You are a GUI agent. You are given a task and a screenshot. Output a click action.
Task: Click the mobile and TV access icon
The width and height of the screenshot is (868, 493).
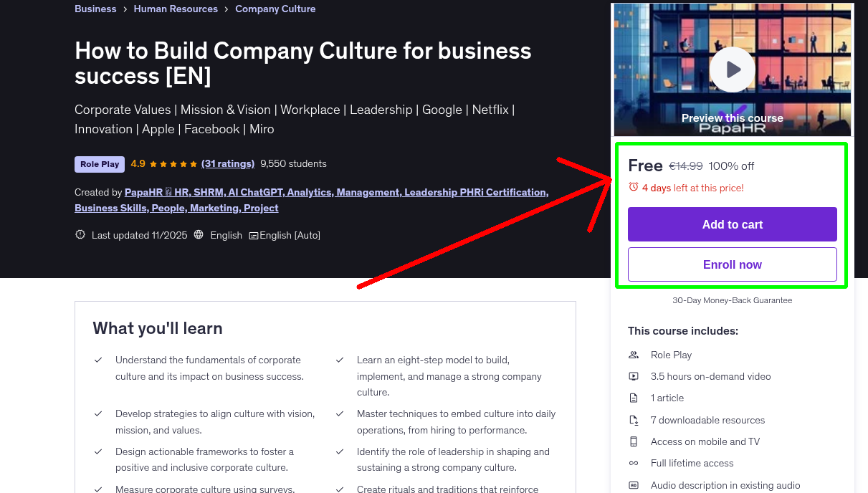pyautogui.click(x=633, y=441)
